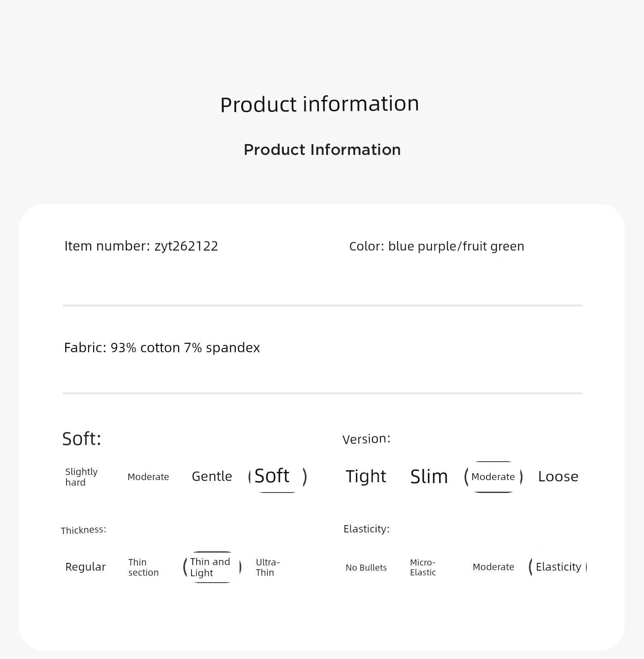Click the Fabric 93% cotton line
Screen dimensions: 644x659
(162, 348)
